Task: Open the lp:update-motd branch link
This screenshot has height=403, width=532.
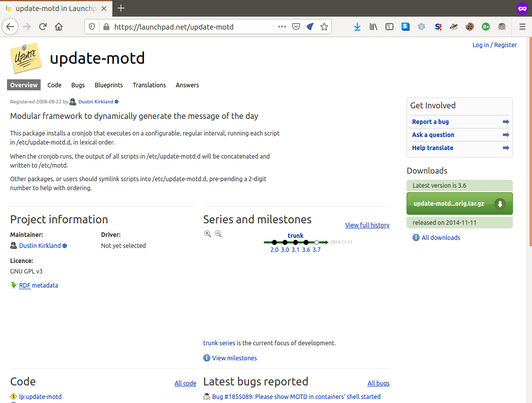Action: (40, 396)
